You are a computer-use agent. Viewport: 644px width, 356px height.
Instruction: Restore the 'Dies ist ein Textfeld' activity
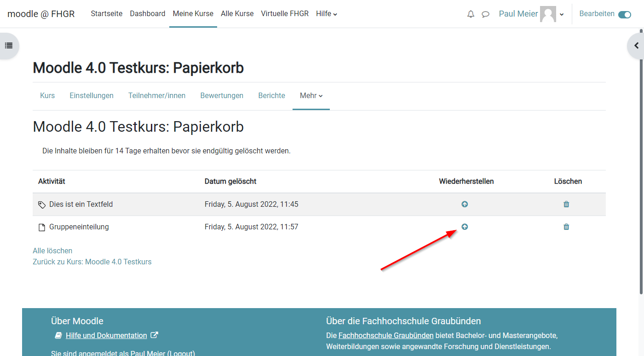pyautogui.click(x=465, y=204)
